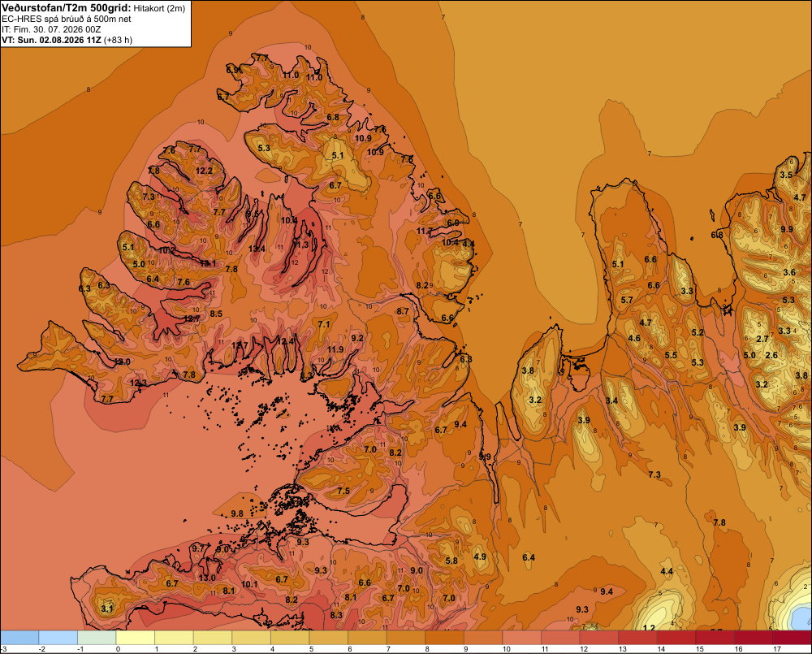
Task: Select the 13.0 temperature label
Action: tap(207, 578)
